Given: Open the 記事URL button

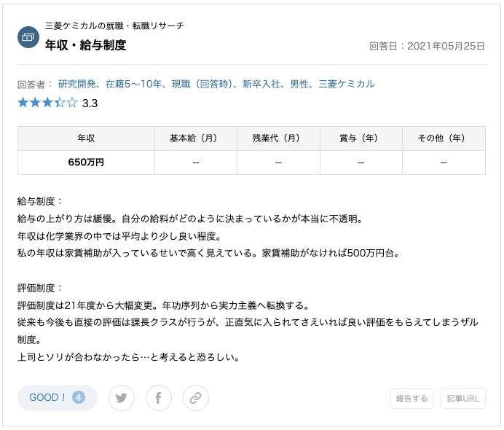Looking at the screenshot, I should 463,399.
